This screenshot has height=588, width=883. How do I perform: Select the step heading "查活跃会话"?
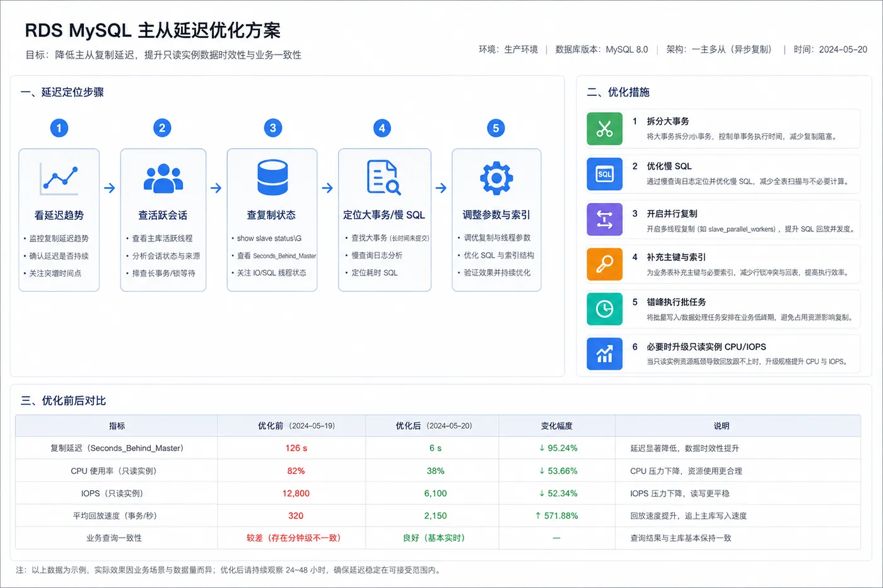coord(163,215)
